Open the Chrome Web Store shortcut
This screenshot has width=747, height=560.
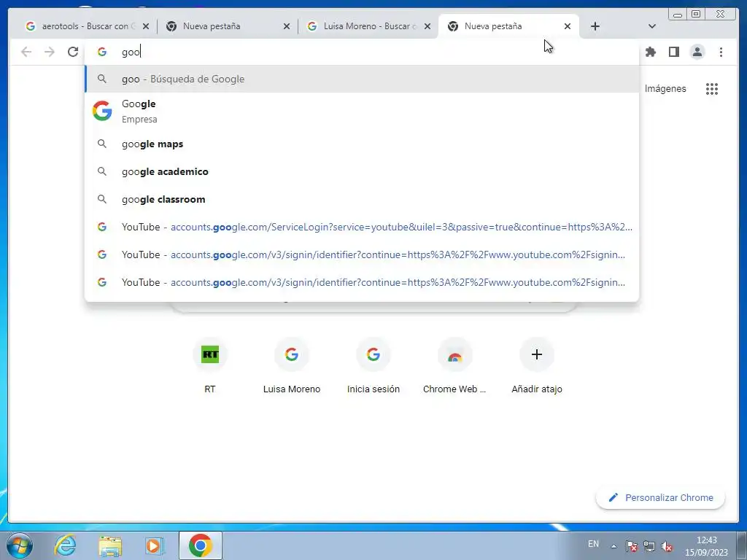(454, 367)
